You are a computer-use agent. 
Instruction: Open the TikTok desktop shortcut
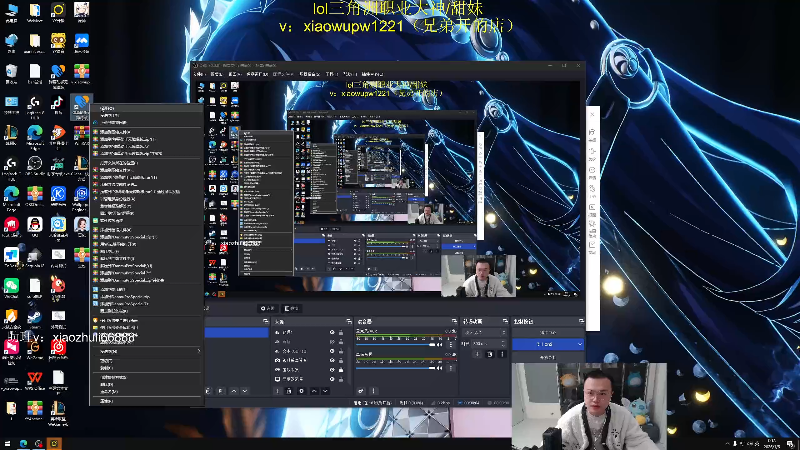coord(58,105)
